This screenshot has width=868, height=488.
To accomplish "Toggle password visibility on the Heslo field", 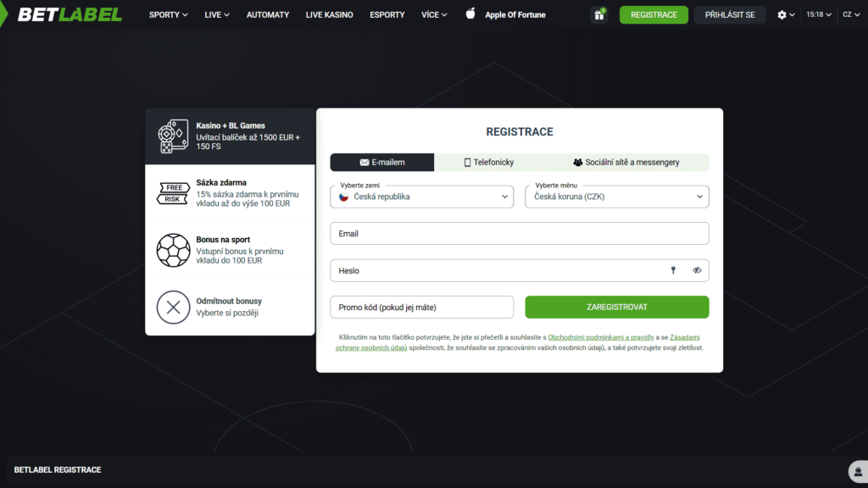I will click(697, 269).
